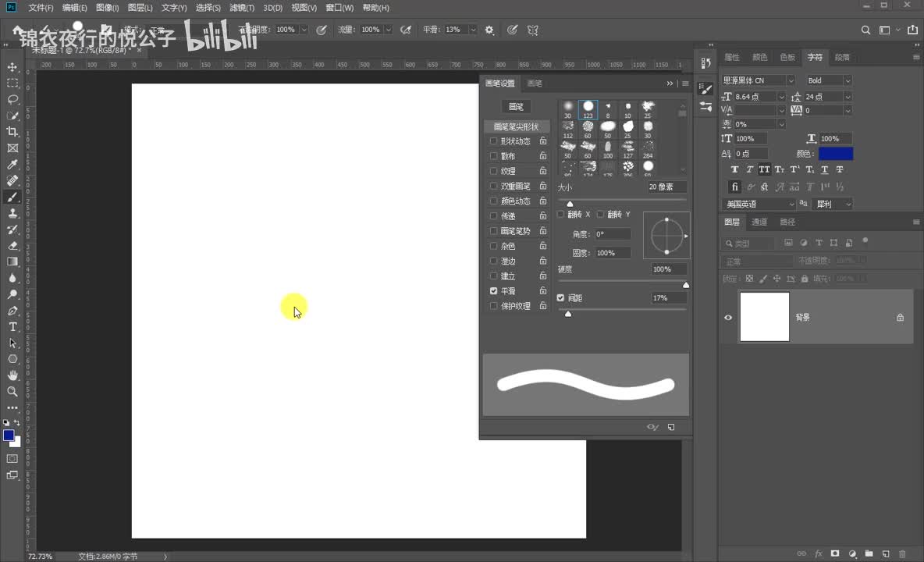Select the Horizontal Type tool

pos(12,326)
